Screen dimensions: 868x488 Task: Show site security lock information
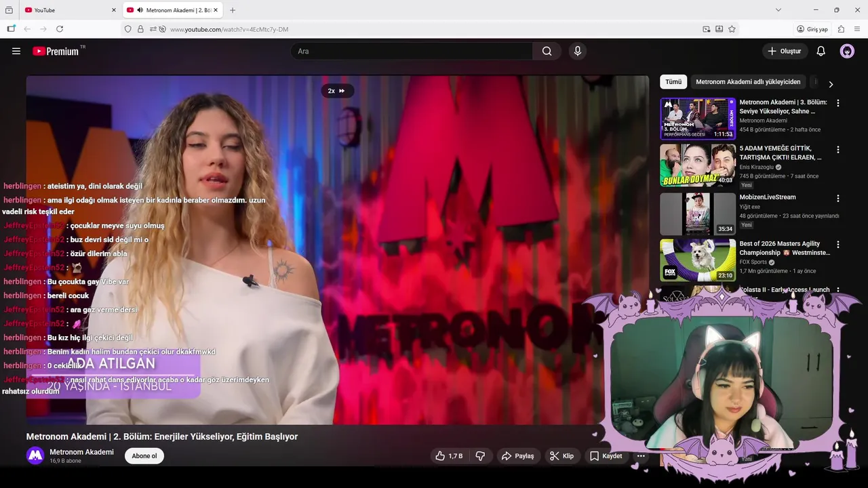(x=140, y=29)
